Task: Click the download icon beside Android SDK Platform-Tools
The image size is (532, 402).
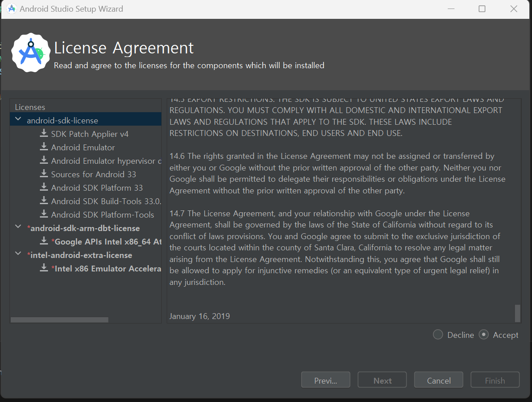Action: [44, 214]
